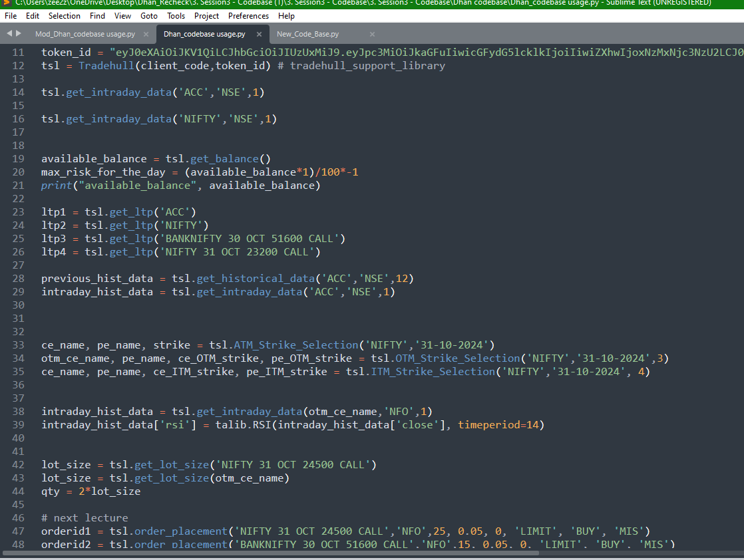Open the File menu
Viewport: 744px width, 560px height.
[x=11, y=15]
